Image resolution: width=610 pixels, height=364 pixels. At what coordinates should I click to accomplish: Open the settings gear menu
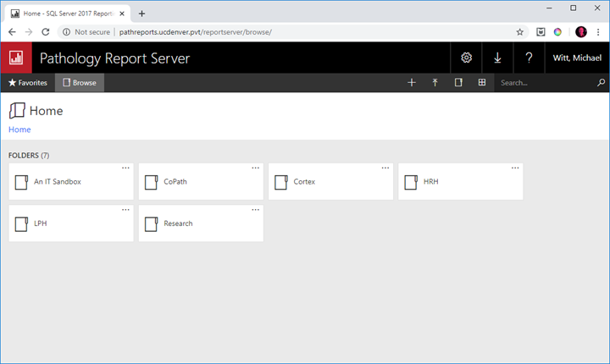(466, 58)
